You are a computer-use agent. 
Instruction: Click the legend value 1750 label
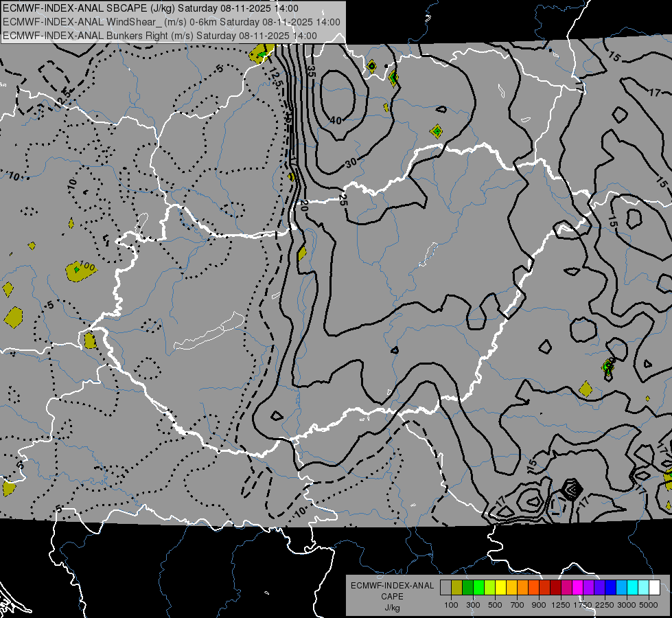pyautogui.click(x=583, y=605)
